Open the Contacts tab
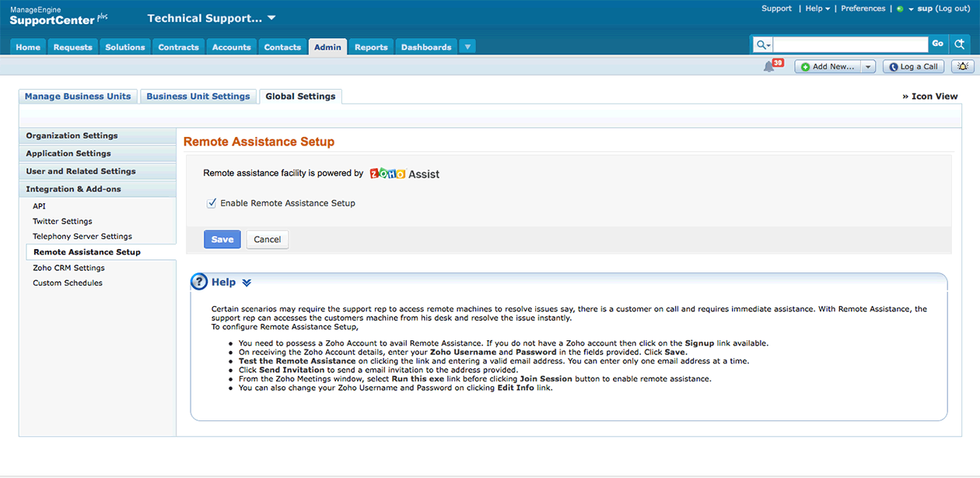Image resolution: width=980 pixels, height=478 pixels. tap(282, 47)
